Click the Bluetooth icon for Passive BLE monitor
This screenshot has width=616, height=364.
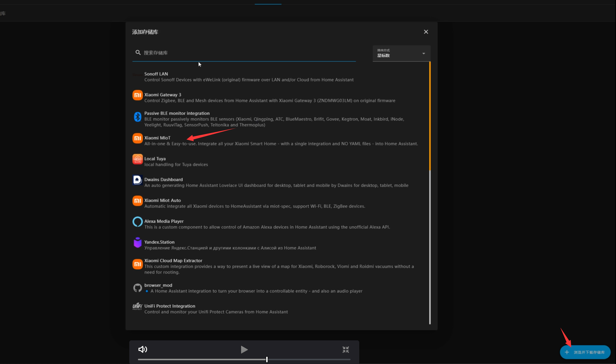137,117
